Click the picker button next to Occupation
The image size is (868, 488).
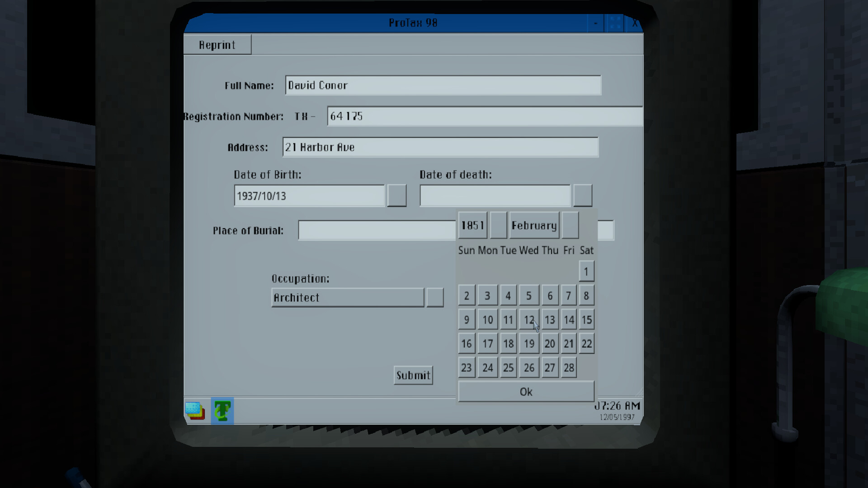(435, 297)
